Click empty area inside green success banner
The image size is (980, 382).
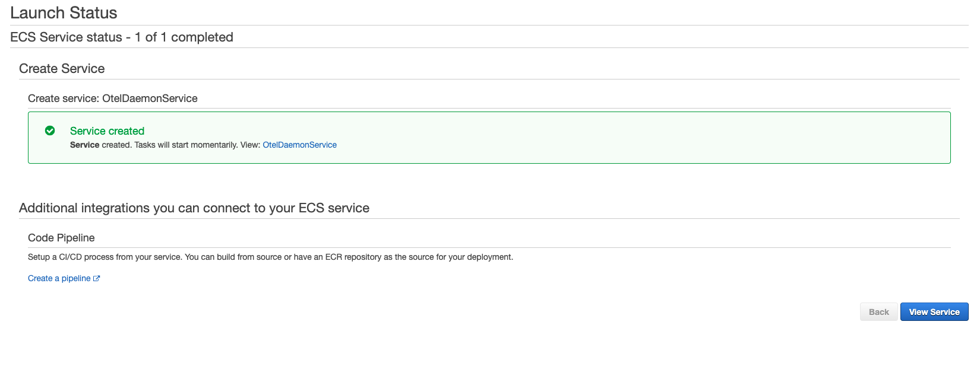coord(594,138)
